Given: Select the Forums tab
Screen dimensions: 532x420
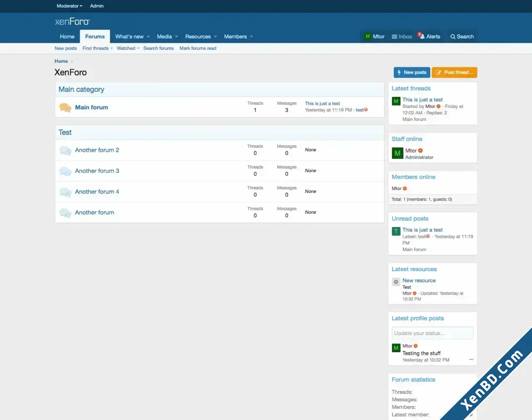Looking at the screenshot, I should (x=95, y=37).
